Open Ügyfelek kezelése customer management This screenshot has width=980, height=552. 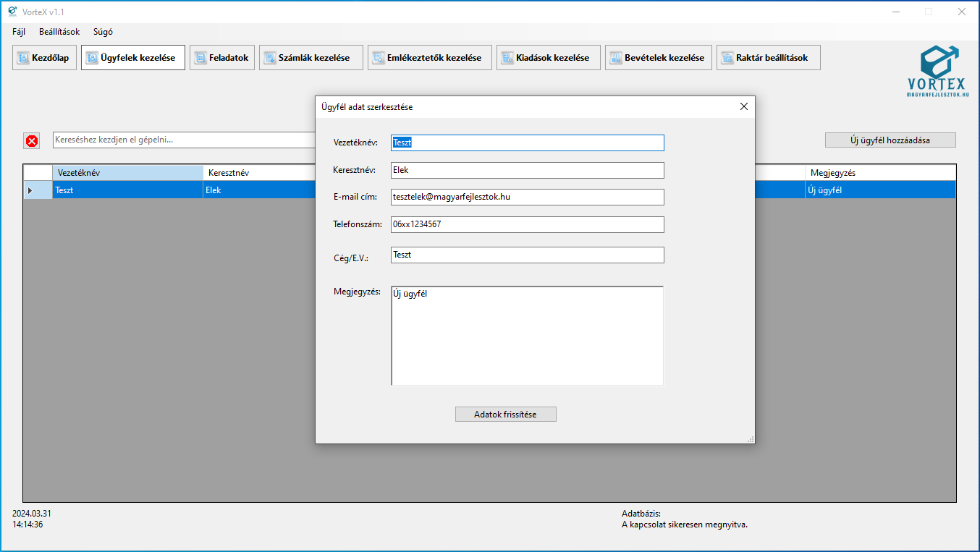coord(133,58)
